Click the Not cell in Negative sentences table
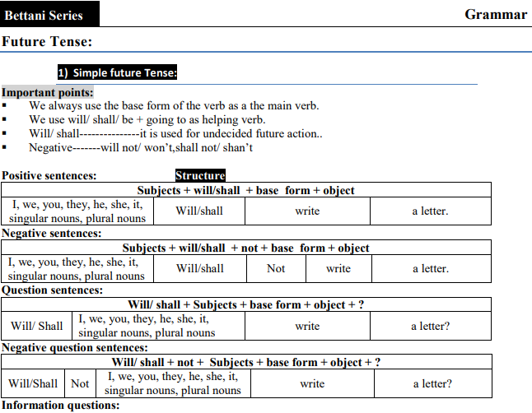 [x=276, y=268]
